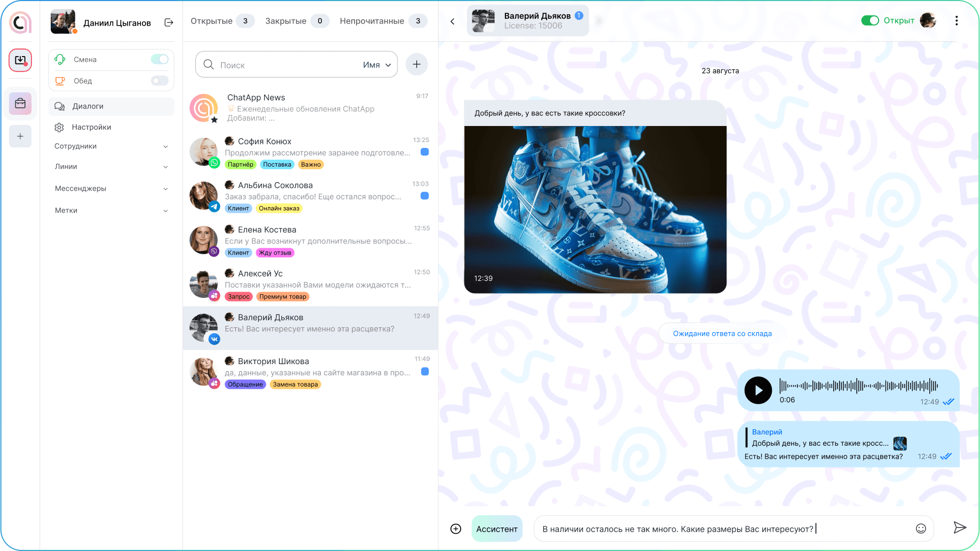
Task: Enable the Обед lunch toggle
Action: coord(160,81)
